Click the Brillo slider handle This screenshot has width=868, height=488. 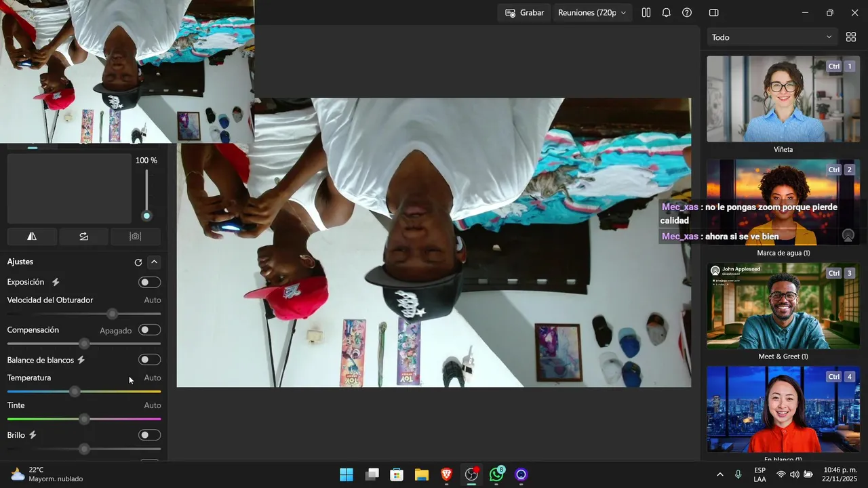(x=84, y=449)
